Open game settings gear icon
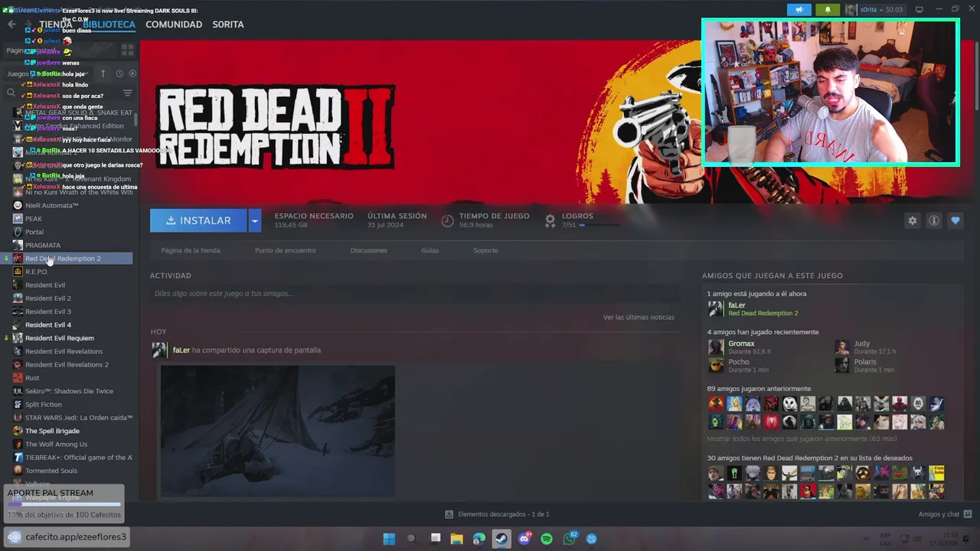980x551 pixels. [912, 220]
